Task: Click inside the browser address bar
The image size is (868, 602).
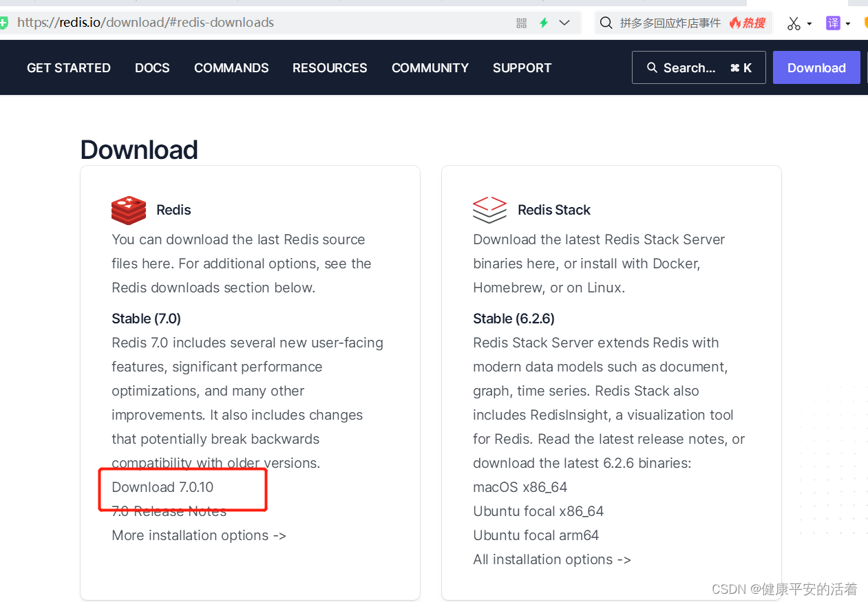Action: (275, 23)
